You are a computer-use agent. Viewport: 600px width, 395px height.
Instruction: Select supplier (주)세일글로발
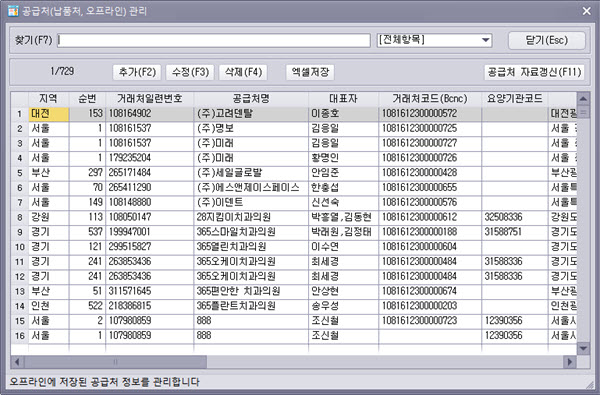tap(251, 173)
